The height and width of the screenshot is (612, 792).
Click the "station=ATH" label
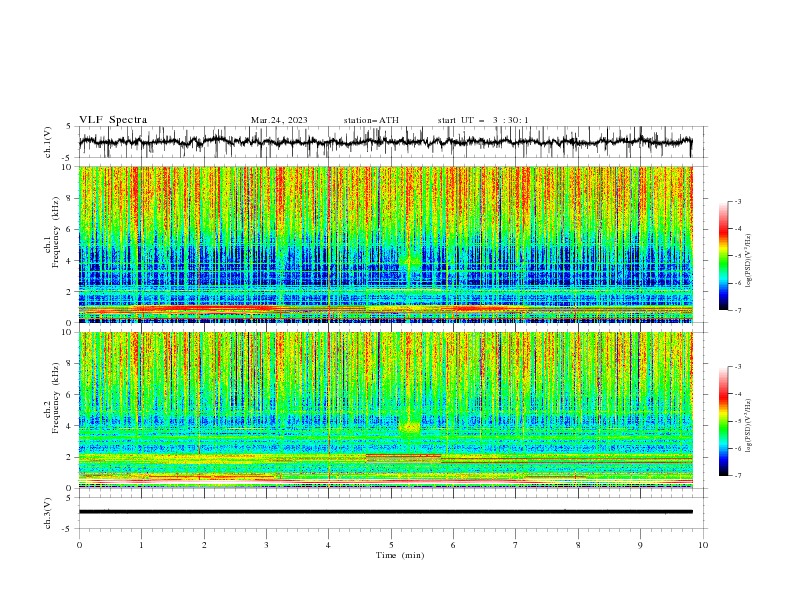371,120
